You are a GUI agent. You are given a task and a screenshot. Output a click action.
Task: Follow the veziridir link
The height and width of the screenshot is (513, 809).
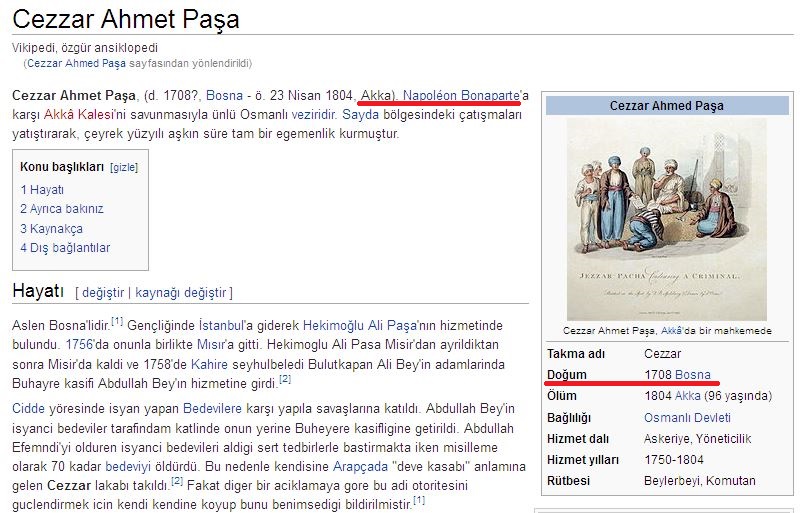314,115
